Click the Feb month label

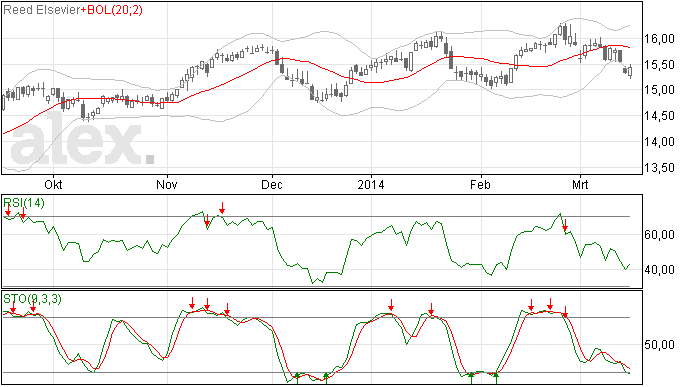pyautogui.click(x=480, y=184)
